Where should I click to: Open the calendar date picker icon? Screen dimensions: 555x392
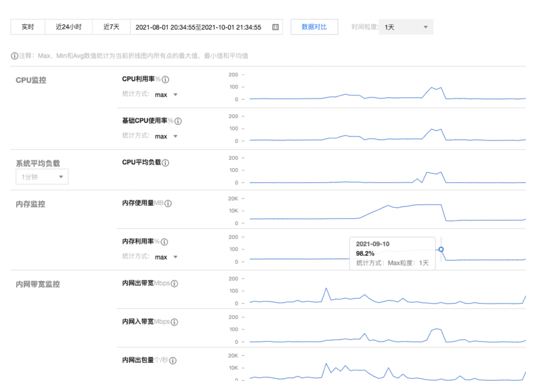[275, 27]
